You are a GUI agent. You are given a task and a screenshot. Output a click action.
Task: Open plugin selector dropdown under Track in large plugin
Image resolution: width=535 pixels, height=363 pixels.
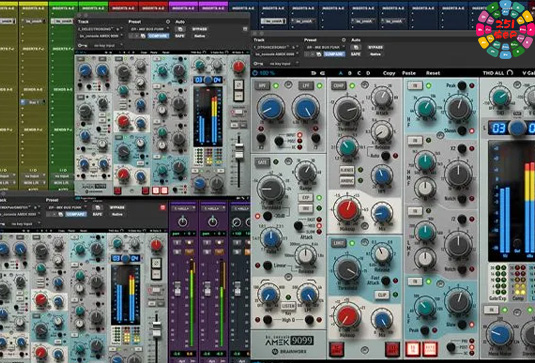click(275, 54)
